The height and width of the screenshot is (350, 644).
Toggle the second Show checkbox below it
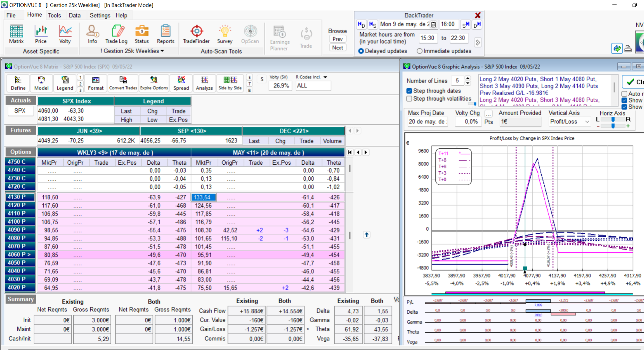click(624, 107)
